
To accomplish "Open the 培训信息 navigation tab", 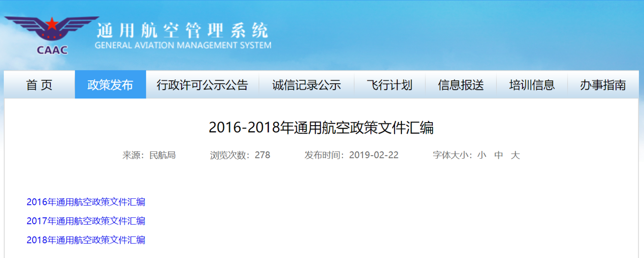I will (532, 85).
